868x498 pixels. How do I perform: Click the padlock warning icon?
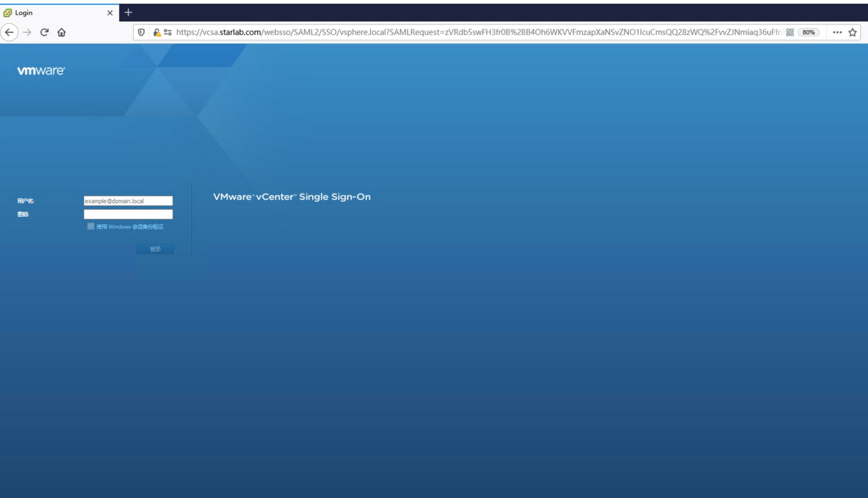pos(157,32)
